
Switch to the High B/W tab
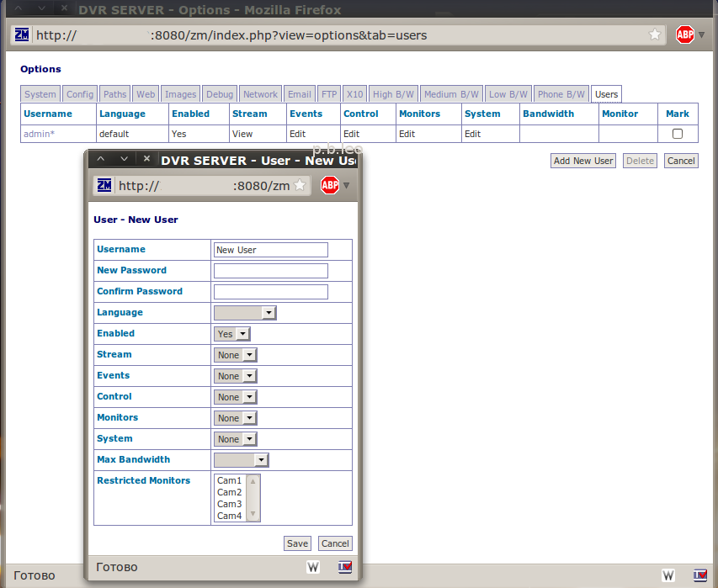pos(393,94)
